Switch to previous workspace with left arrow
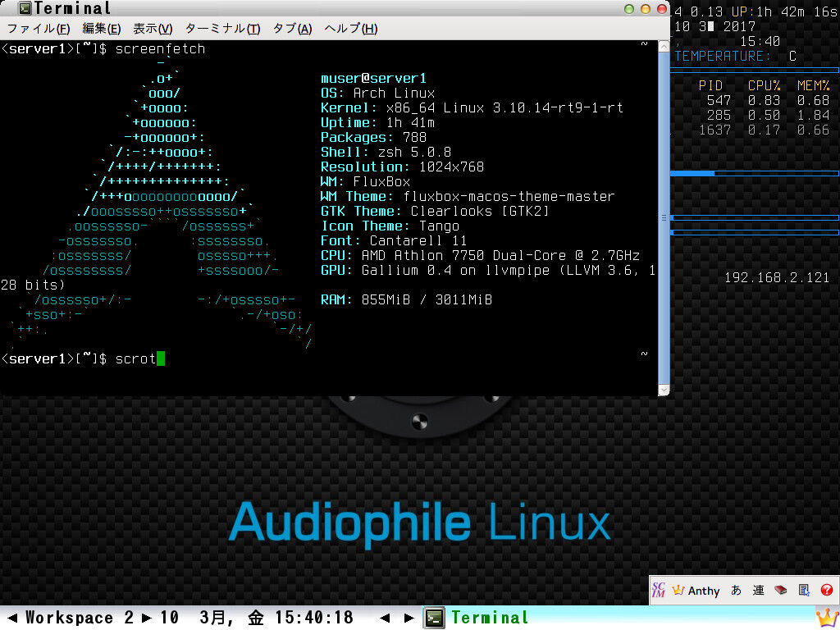The image size is (840, 630). click(x=13, y=618)
